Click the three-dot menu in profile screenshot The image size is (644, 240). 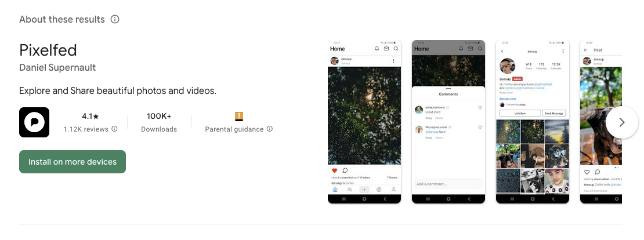(563, 51)
